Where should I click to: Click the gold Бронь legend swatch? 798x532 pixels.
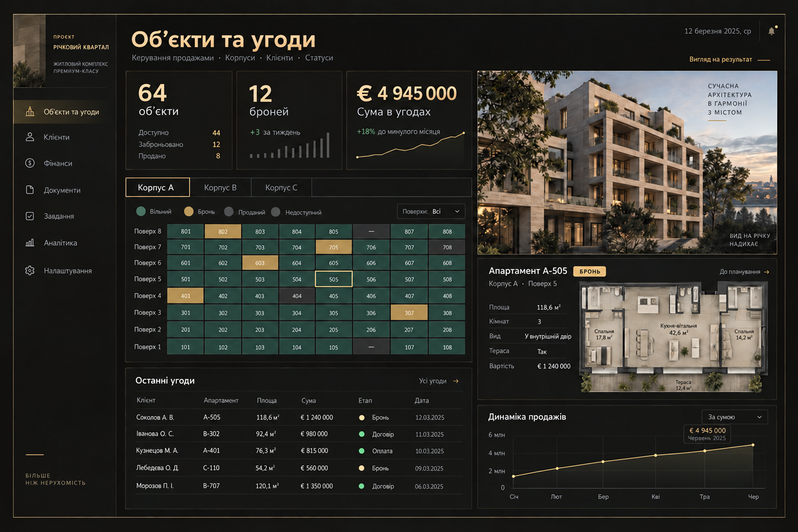pyautogui.click(x=189, y=211)
